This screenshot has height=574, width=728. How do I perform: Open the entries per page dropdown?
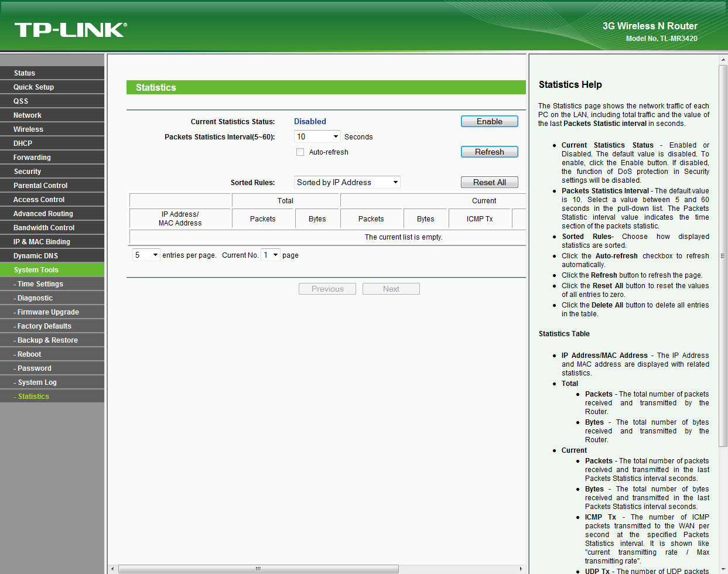[146, 255]
